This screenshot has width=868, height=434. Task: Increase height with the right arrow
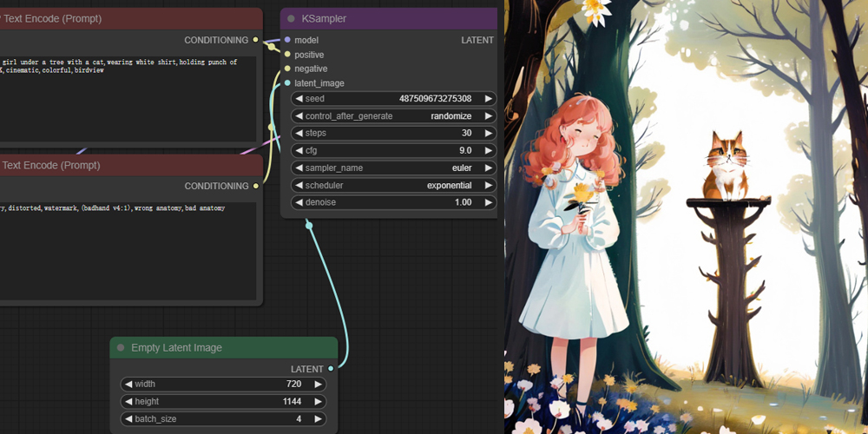point(318,401)
